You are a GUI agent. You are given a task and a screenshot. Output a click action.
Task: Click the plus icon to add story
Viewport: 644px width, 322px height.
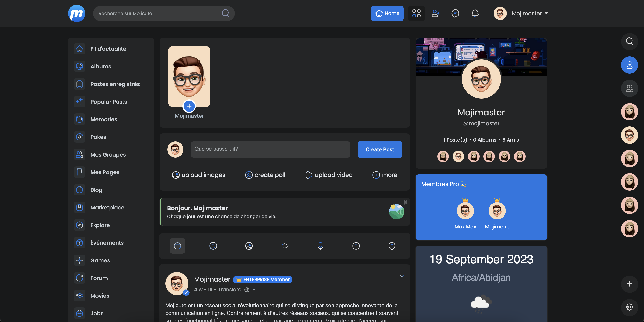coord(189,106)
